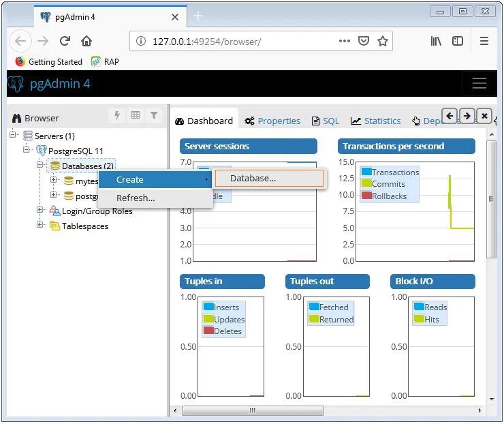This screenshot has width=504, height=424.
Task: Click the Query Tool lightning icon
Action: [x=117, y=115]
